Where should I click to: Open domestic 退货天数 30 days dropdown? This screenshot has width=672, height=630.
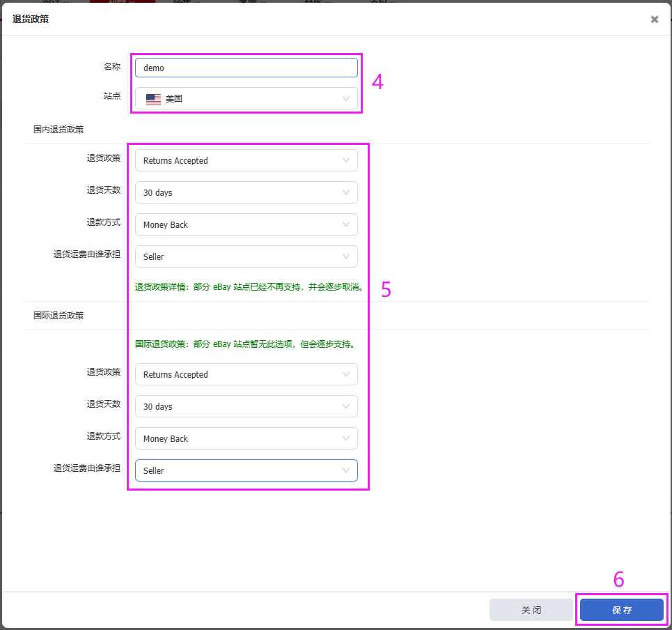[x=247, y=192]
